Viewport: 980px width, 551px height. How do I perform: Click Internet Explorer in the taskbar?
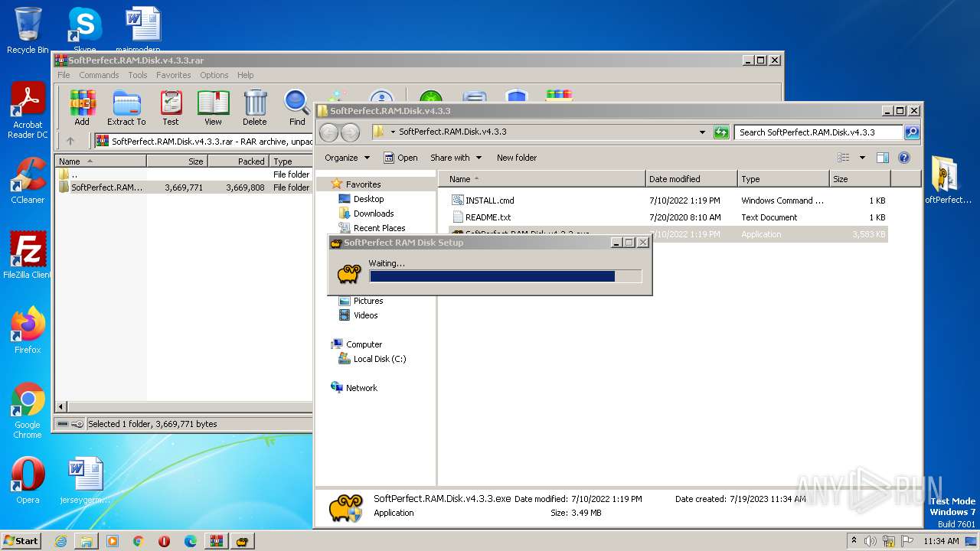pyautogui.click(x=60, y=541)
